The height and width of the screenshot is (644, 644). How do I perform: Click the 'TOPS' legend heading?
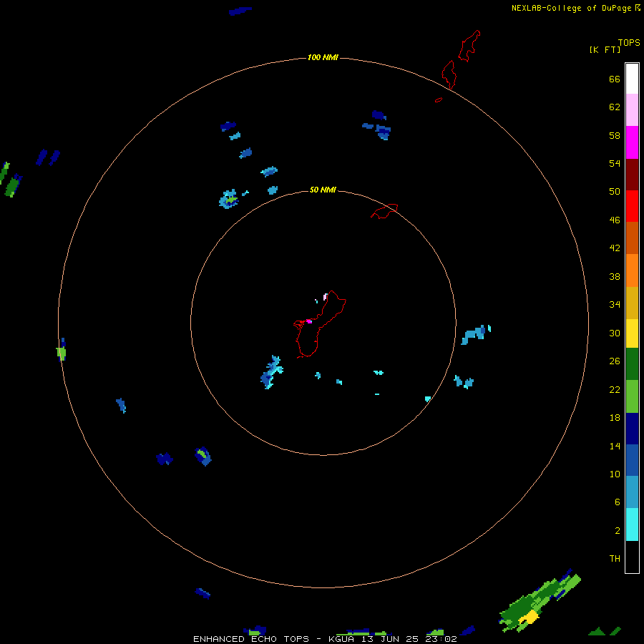pyautogui.click(x=629, y=42)
